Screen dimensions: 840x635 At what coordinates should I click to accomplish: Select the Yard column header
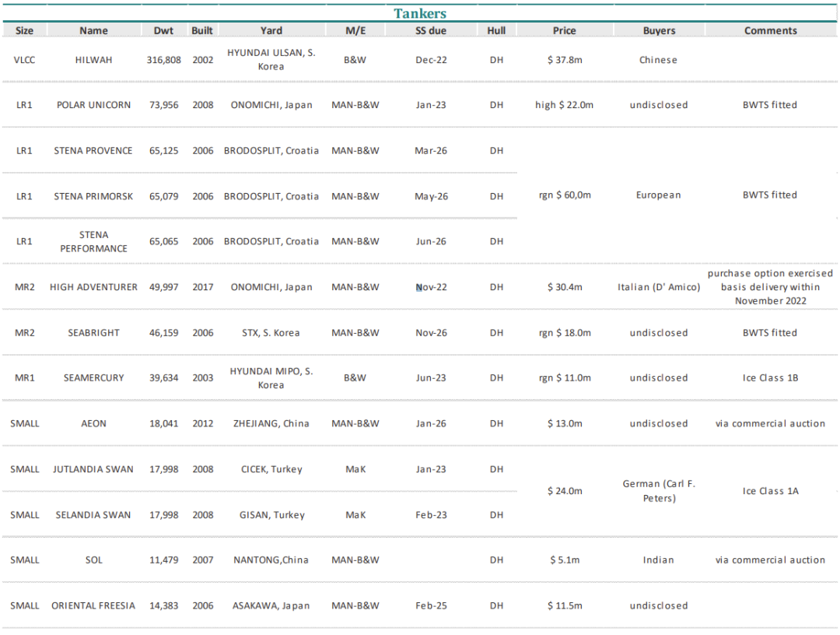click(x=271, y=31)
